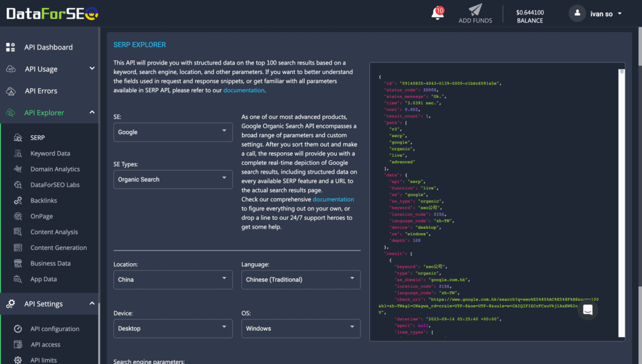This screenshot has height=364, width=642.
Task: Click the Domain Analytics icon
Action: [18, 169]
